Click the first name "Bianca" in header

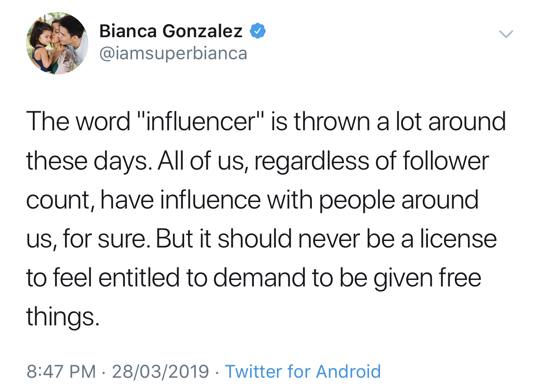pos(128,31)
